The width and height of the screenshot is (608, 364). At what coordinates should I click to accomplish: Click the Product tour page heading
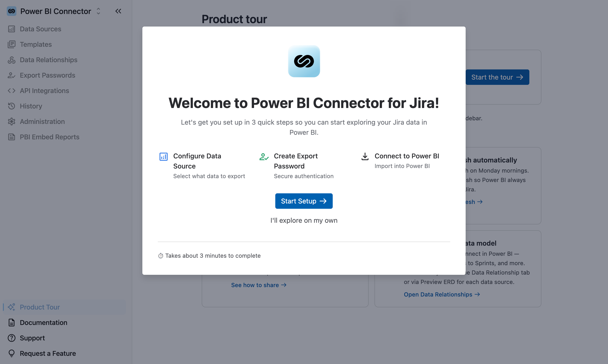click(234, 19)
